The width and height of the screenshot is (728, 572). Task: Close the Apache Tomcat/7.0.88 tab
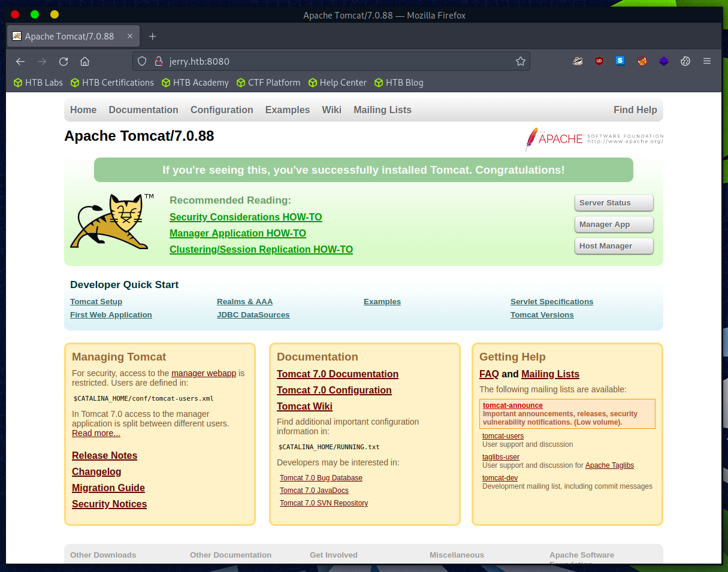130,37
